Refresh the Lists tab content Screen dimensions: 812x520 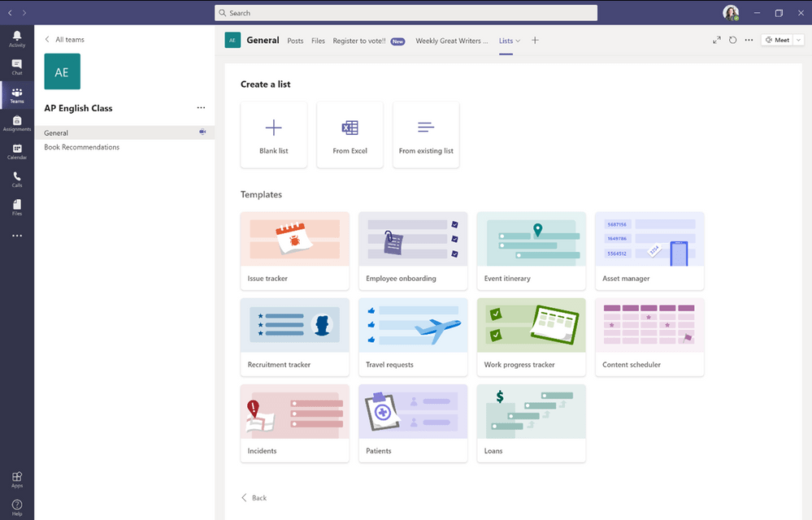(732, 40)
